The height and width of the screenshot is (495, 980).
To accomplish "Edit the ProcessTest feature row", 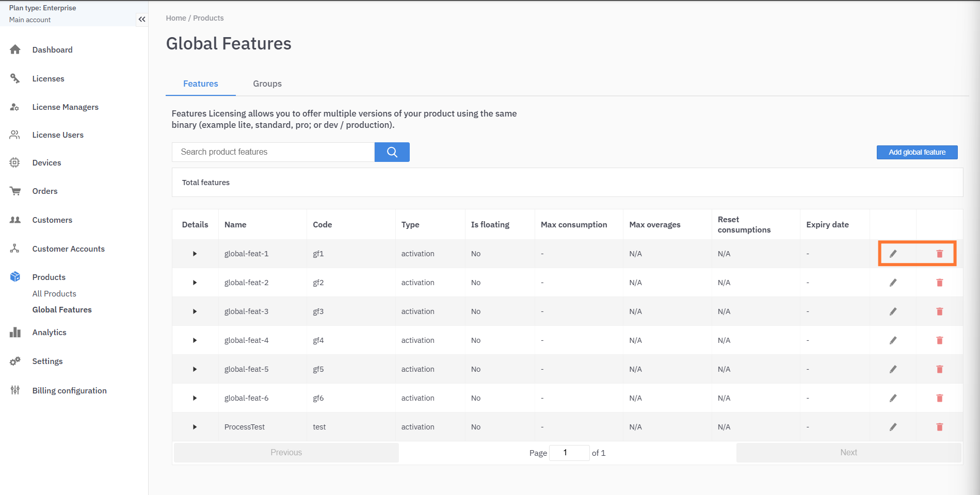I will pyautogui.click(x=893, y=427).
